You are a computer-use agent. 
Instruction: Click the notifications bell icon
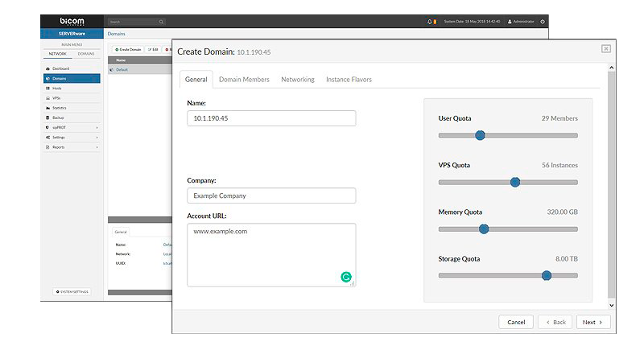pyautogui.click(x=429, y=22)
